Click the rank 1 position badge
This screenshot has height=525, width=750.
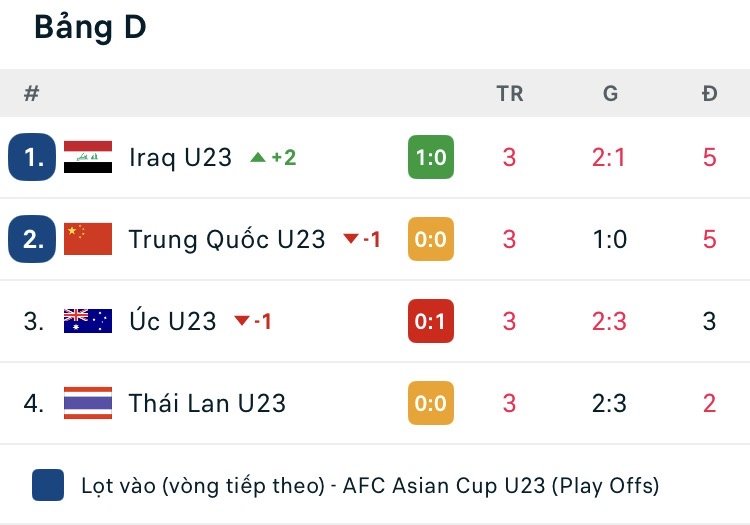32,157
